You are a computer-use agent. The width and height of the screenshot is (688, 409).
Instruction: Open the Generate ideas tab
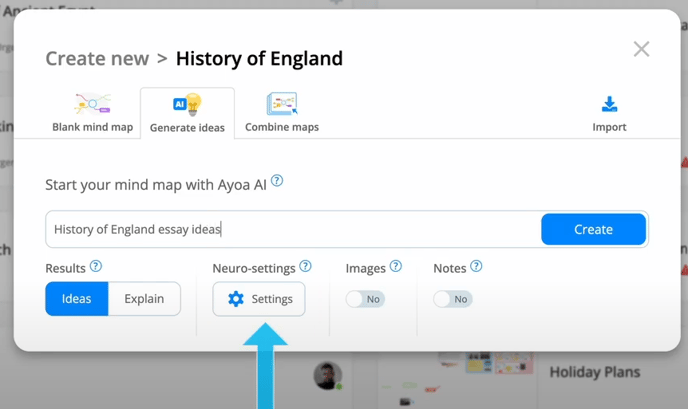[x=187, y=113]
